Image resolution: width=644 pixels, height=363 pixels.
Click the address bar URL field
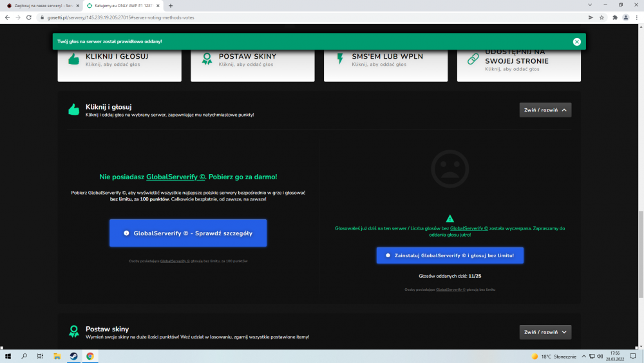(x=312, y=17)
